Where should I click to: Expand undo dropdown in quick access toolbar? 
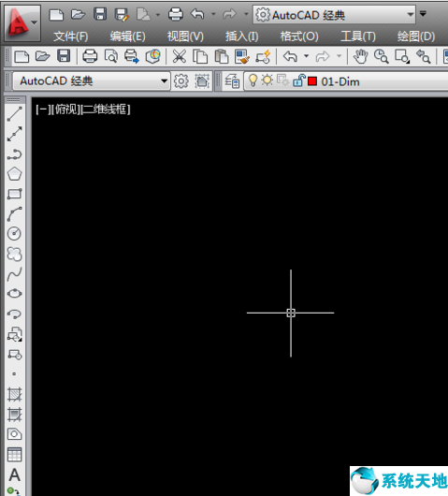213,14
